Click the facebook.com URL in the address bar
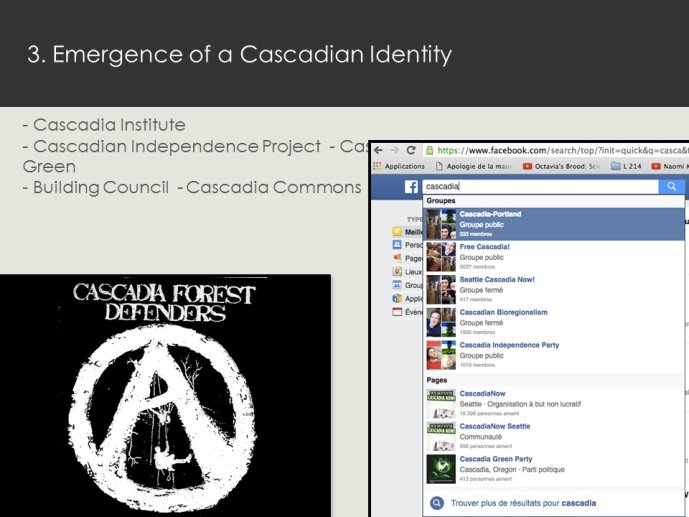Viewport: 689px width, 517px height. pyautogui.click(x=563, y=150)
